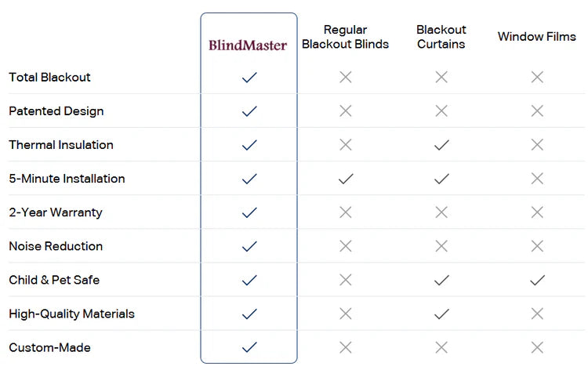Image resolution: width=588 pixels, height=388 pixels.
Task: Select the Blackout Curtains column header
Action: click(x=441, y=37)
